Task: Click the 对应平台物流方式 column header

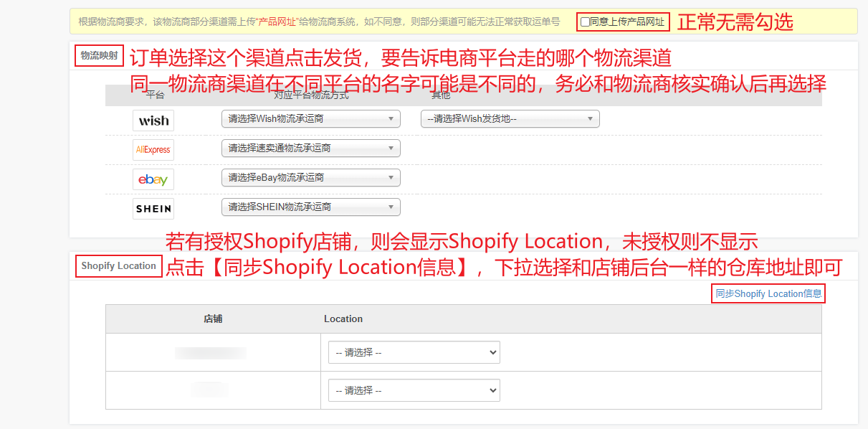Action: [311, 95]
